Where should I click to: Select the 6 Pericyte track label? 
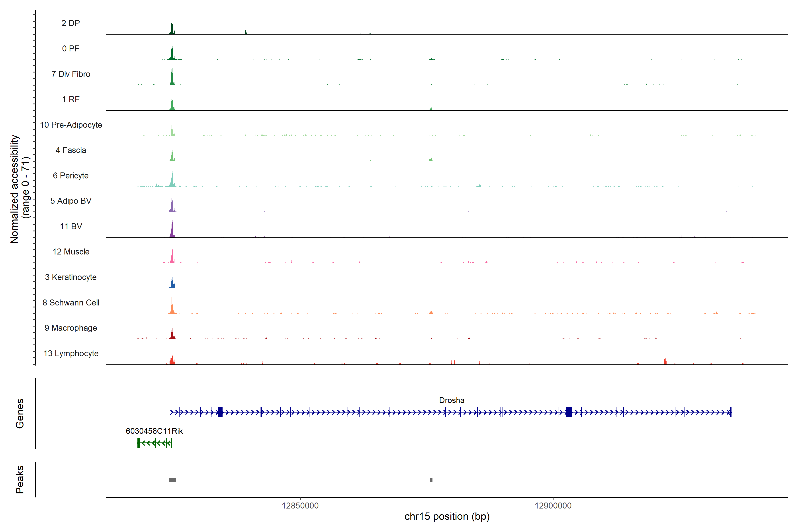(x=70, y=175)
